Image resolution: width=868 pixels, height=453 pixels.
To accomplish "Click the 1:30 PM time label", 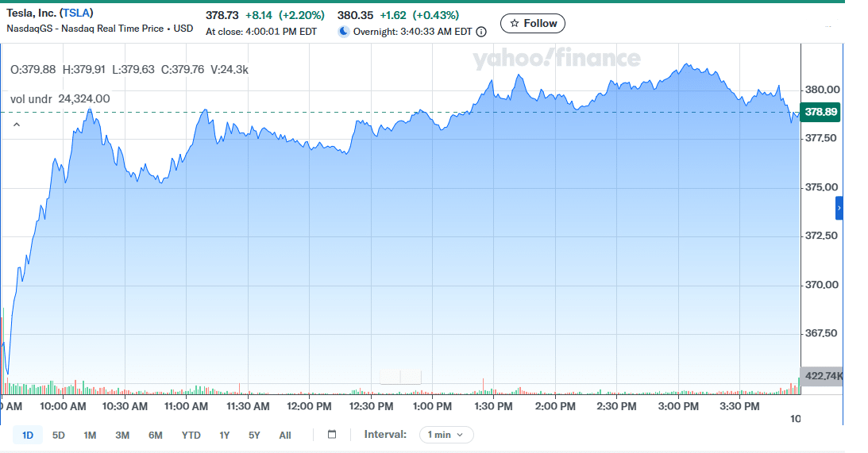I will (493, 406).
